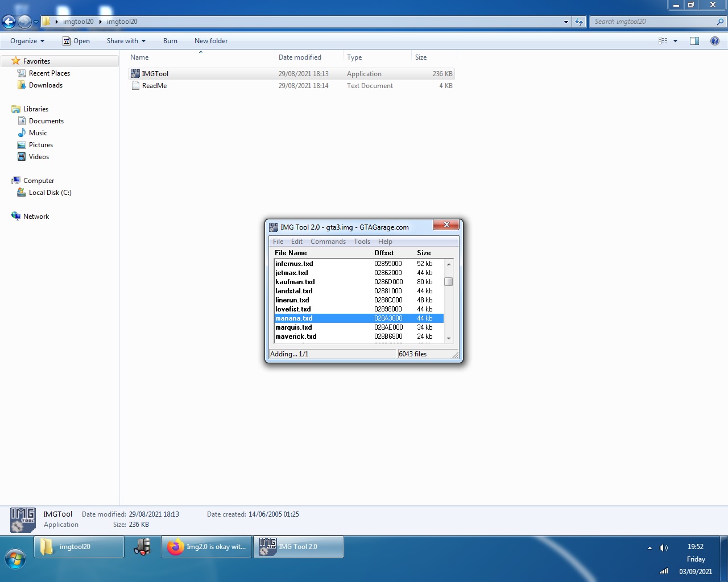Image resolution: width=728 pixels, height=582 pixels.
Task: Click the search magnifier icon
Action: tap(721, 22)
